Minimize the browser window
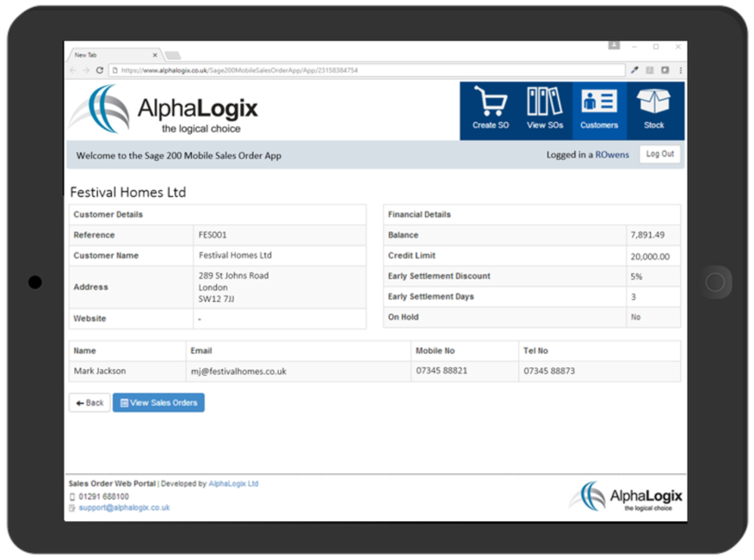Viewport: 754px width, 560px height. pyautogui.click(x=634, y=46)
